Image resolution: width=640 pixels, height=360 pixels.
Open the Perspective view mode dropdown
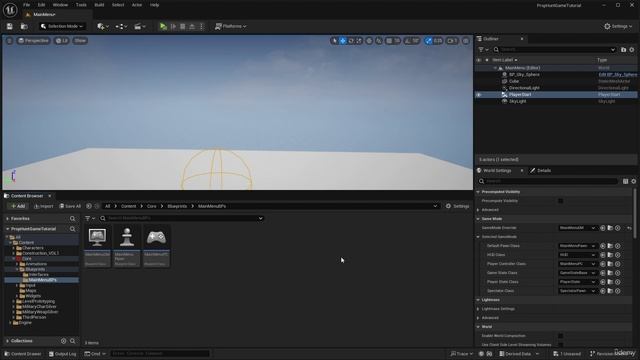point(33,41)
